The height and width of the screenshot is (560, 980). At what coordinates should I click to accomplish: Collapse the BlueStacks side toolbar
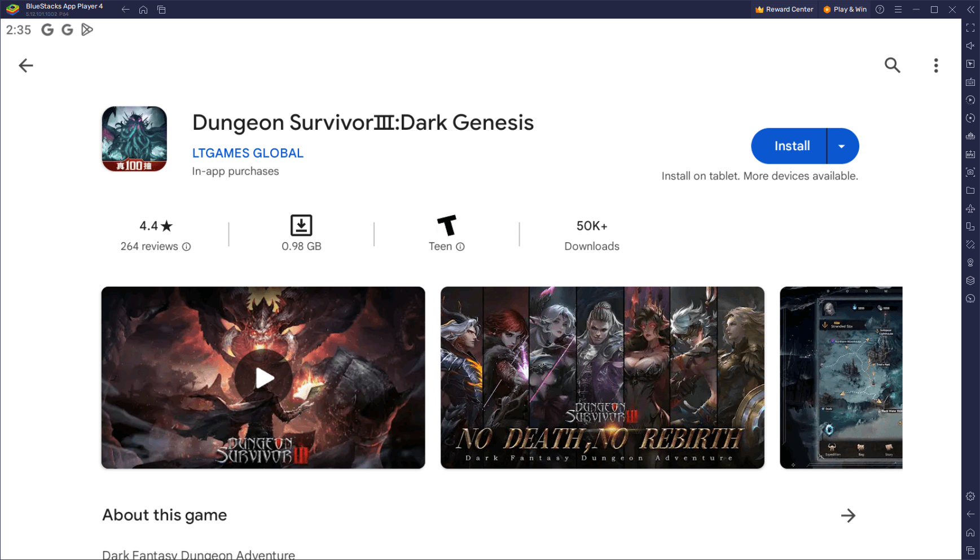click(970, 10)
